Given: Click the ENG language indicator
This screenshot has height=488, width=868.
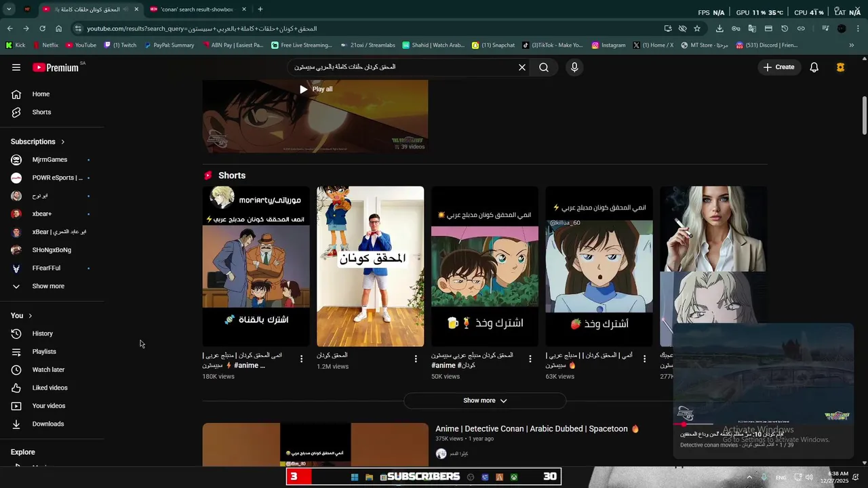Looking at the screenshot, I should 781,478.
